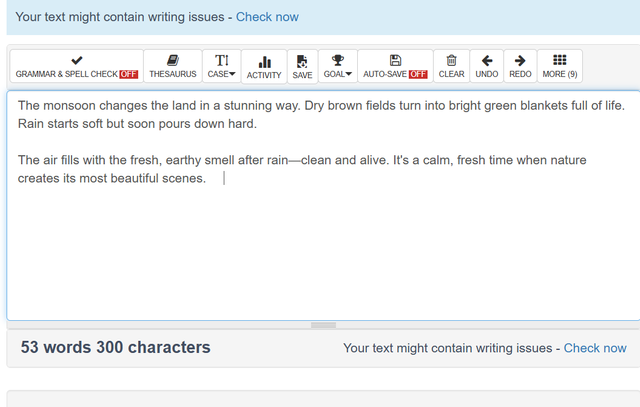Open the Activity chart
640x407 pixels.
pos(264,67)
